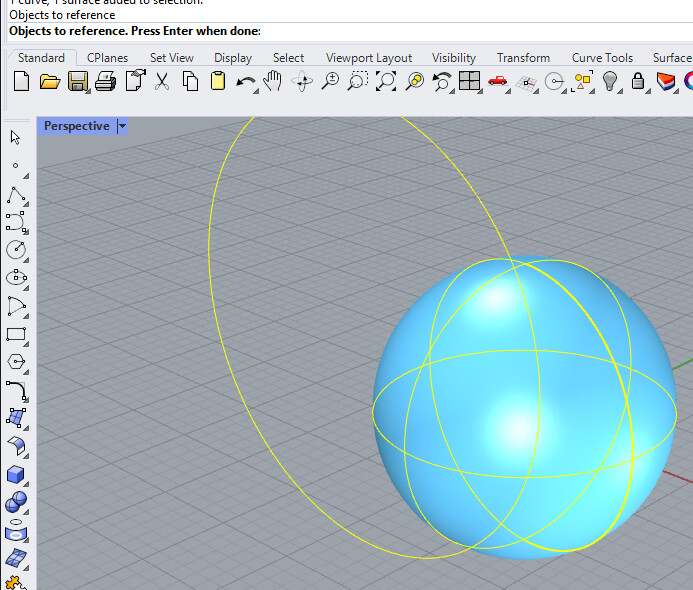
Task: Click the red car Set View icon
Action: point(498,81)
